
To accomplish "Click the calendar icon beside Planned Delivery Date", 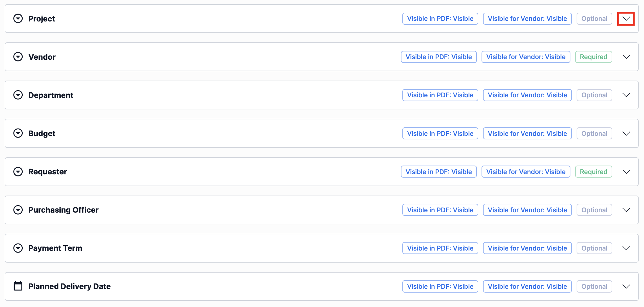I will 18,286.
